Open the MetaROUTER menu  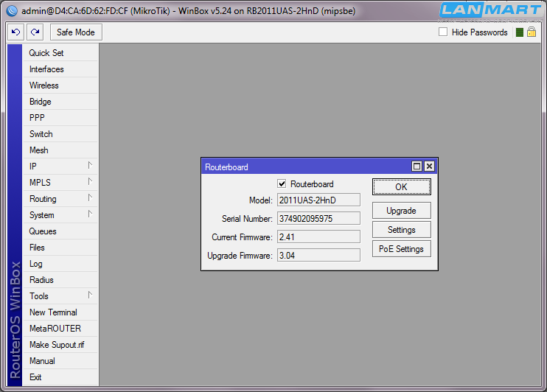60,329
